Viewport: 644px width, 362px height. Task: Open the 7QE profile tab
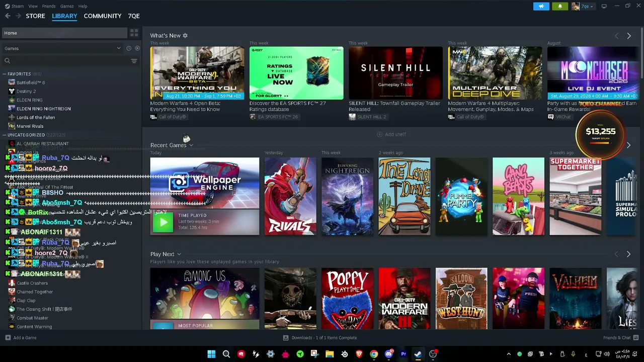[134, 16]
